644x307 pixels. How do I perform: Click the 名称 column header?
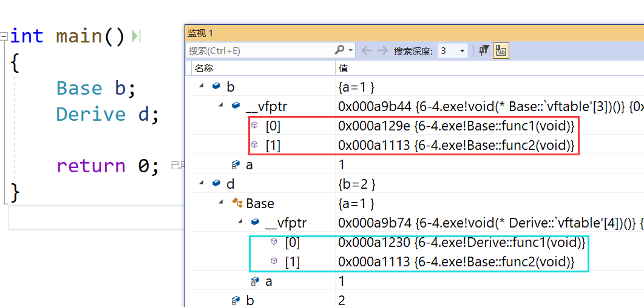(204, 69)
